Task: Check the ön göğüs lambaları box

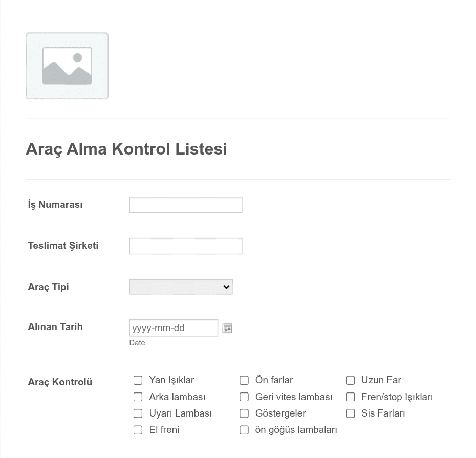Action: [x=244, y=430]
